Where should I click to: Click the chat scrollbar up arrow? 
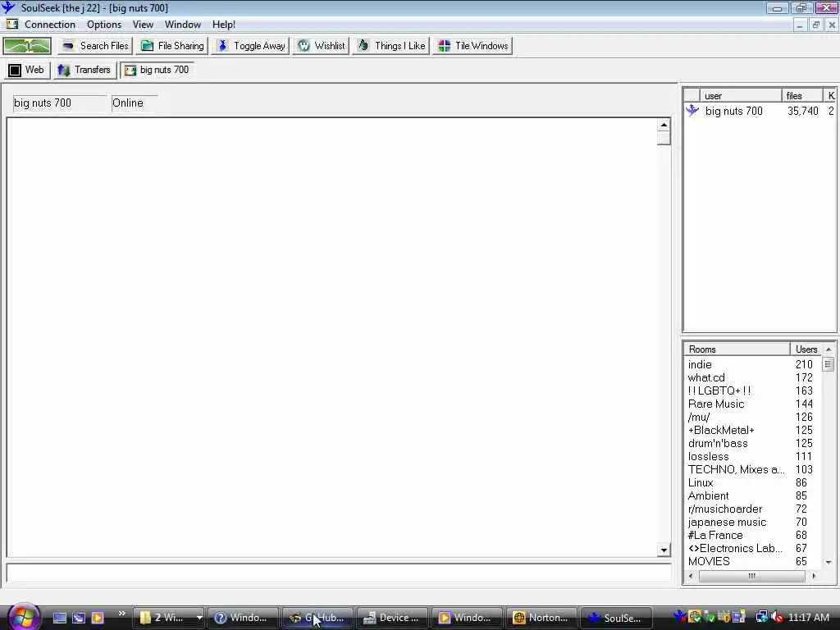[x=664, y=125]
